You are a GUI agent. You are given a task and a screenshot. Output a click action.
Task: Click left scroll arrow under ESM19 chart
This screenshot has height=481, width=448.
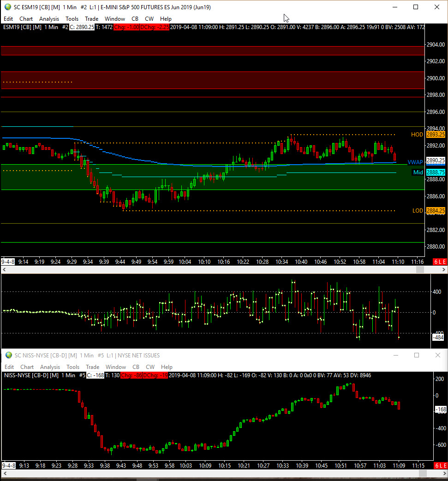[4, 270]
